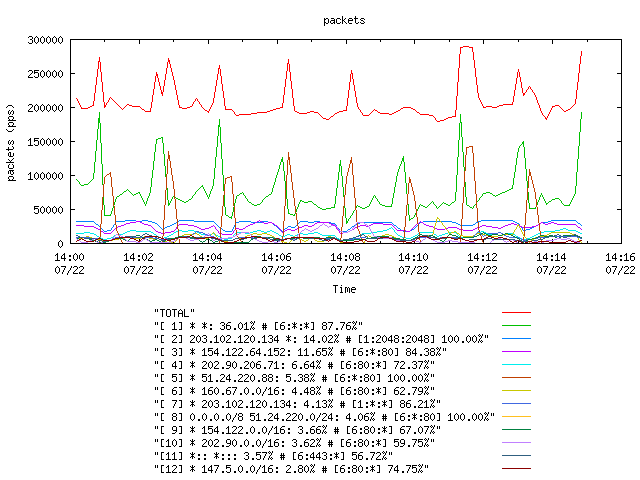Click the 14:10 07/22 time label
This screenshot has width=640, height=480.
coord(413,264)
